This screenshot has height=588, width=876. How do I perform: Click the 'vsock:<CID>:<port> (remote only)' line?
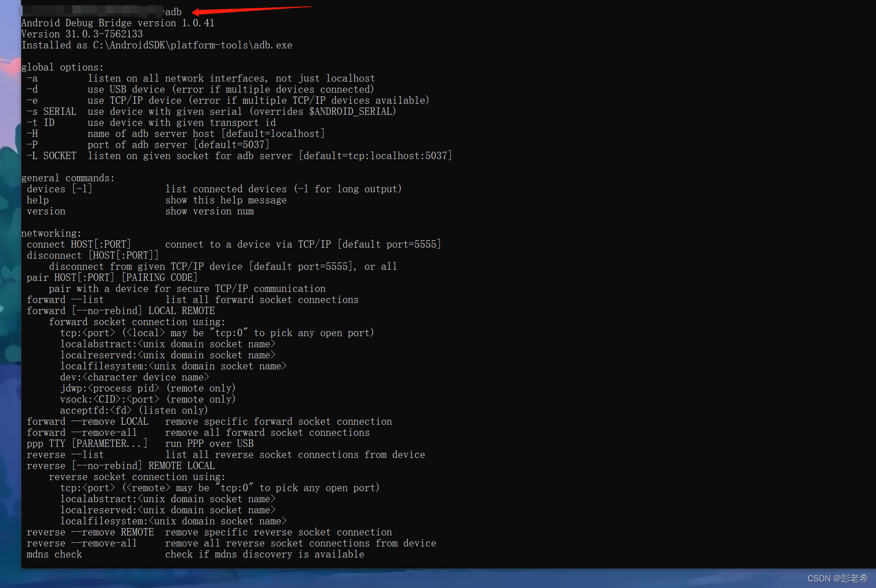[x=148, y=399]
